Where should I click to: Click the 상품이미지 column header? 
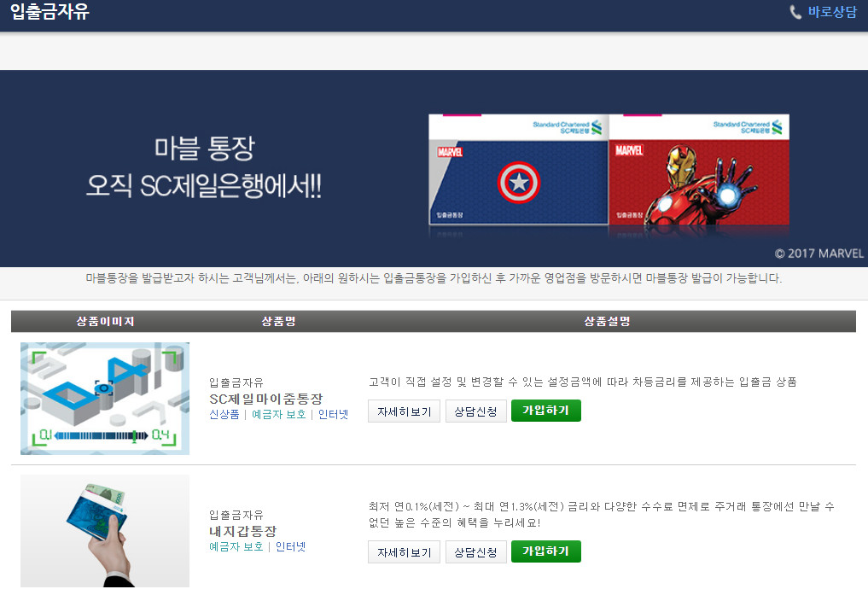[x=105, y=322]
